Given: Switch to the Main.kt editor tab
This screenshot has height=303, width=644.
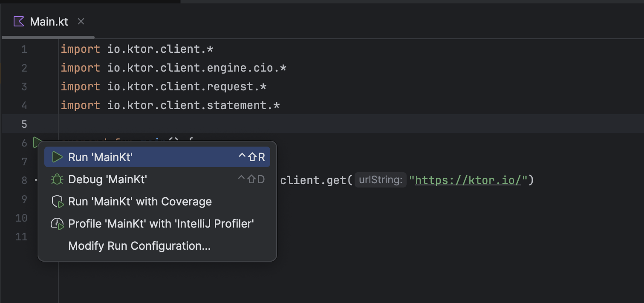Looking at the screenshot, I should (48, 21).
